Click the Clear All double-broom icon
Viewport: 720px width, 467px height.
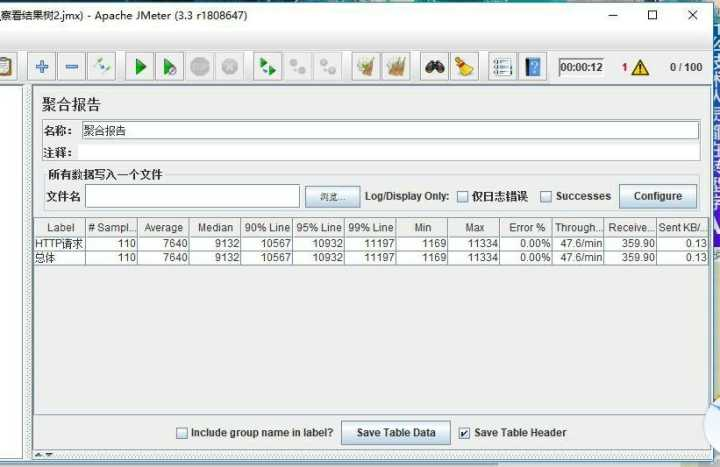tap(396, 67)
